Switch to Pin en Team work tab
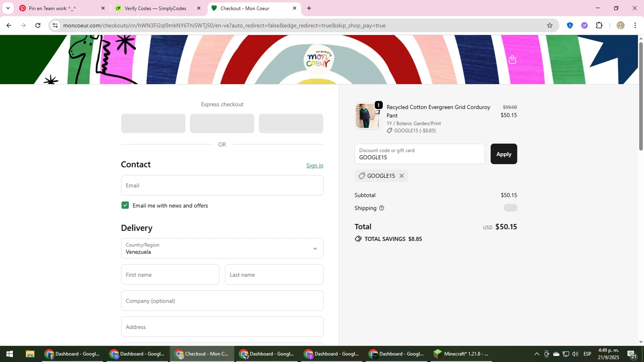This screenshot has height=362, width=644. click(x=61, y=8)
